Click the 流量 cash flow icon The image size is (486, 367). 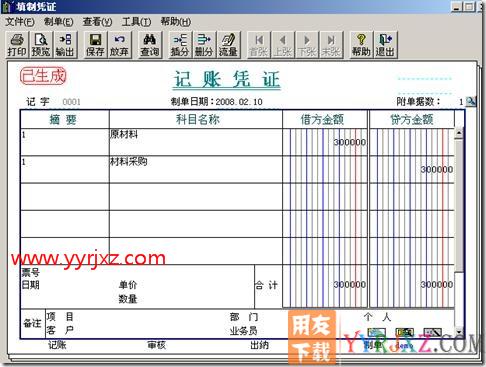click(x=228, y=45)
